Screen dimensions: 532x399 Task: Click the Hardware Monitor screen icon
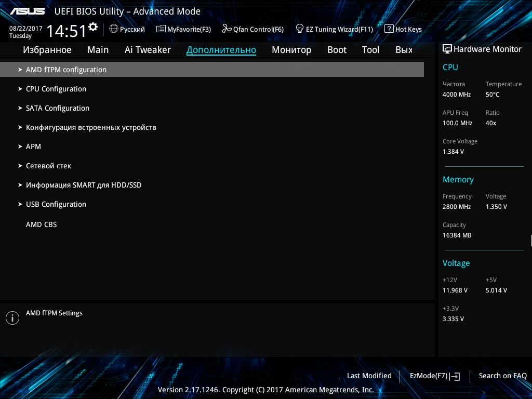[447, 49]
